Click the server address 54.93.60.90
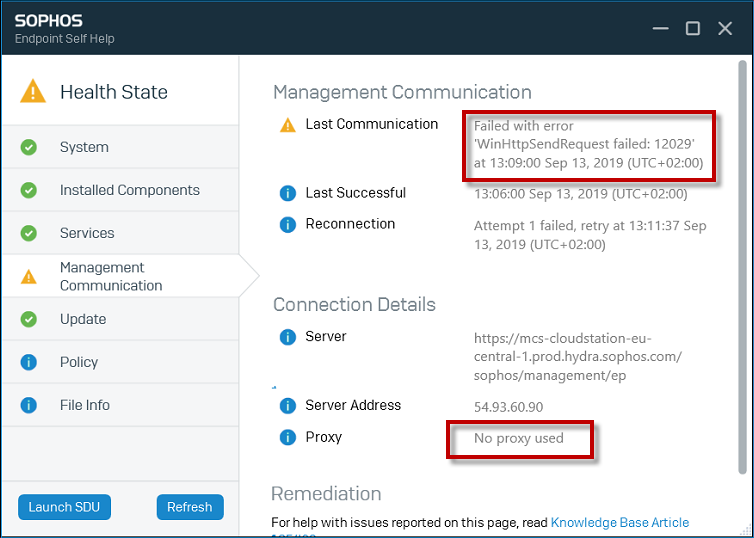The image size is (754, 538). coord(508,407)
